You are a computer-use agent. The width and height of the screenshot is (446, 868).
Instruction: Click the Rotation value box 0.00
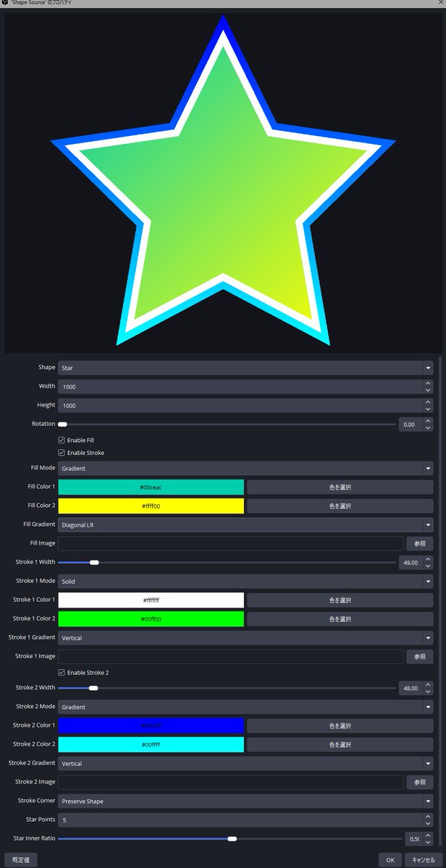coord(411,425)
